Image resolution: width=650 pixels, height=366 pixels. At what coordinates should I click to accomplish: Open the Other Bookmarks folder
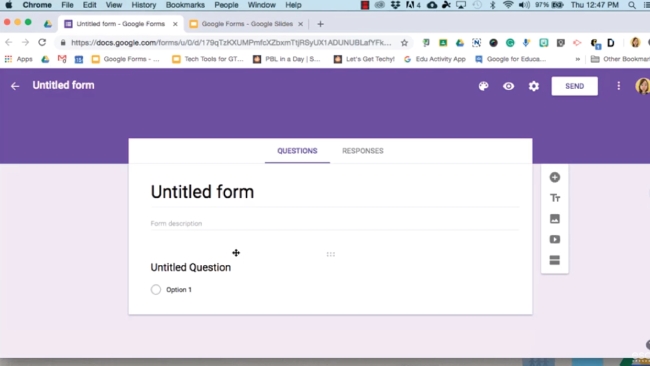click(620, 59)
